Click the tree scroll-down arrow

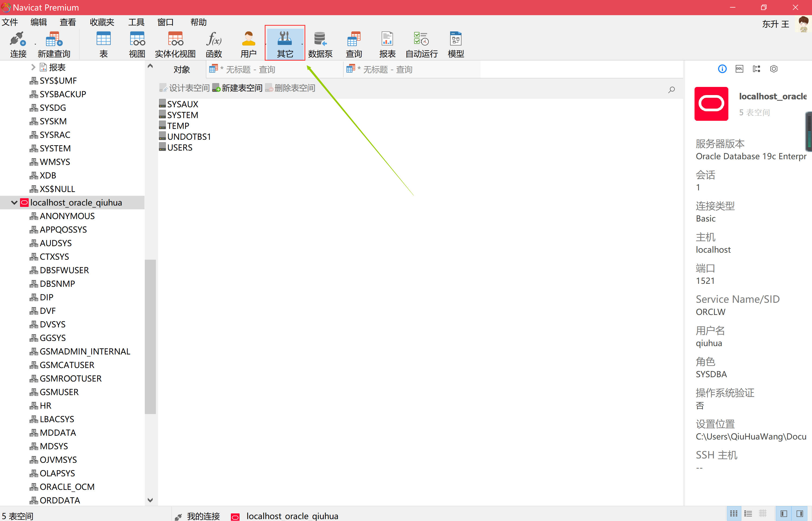click(150, 500)
